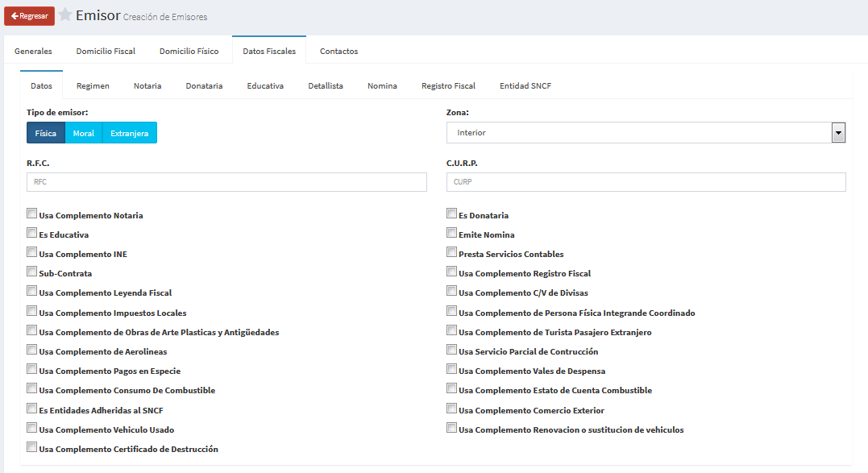
Task: Open the Contactos tab
Action: [338, 51]
